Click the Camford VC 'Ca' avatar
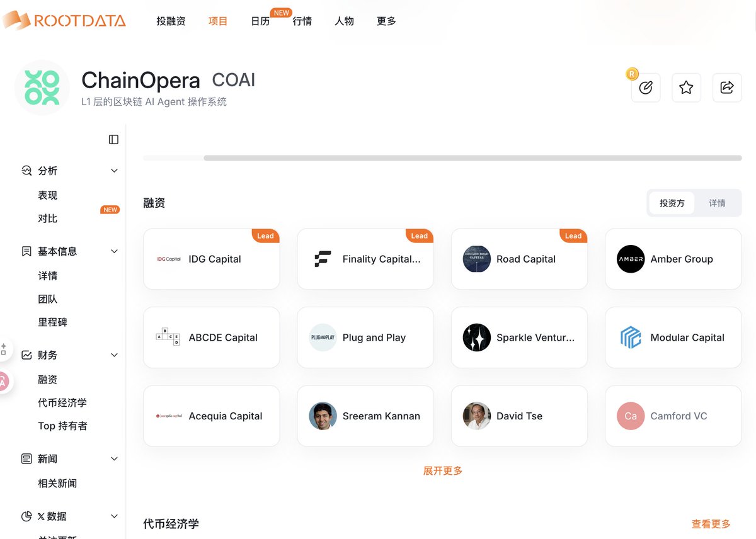 pos(631,416)
